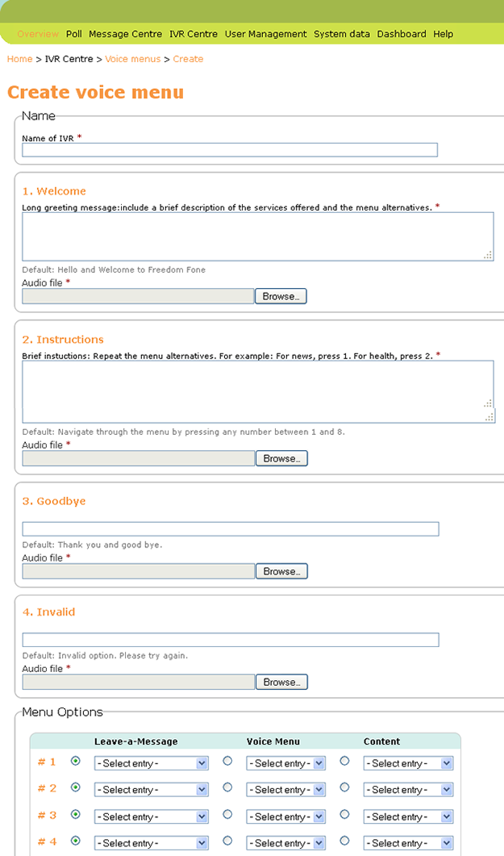504x856 pixels.
Task: Browse for the Invalid audio file
Action: pyautogui.click(x=281, y=682)
